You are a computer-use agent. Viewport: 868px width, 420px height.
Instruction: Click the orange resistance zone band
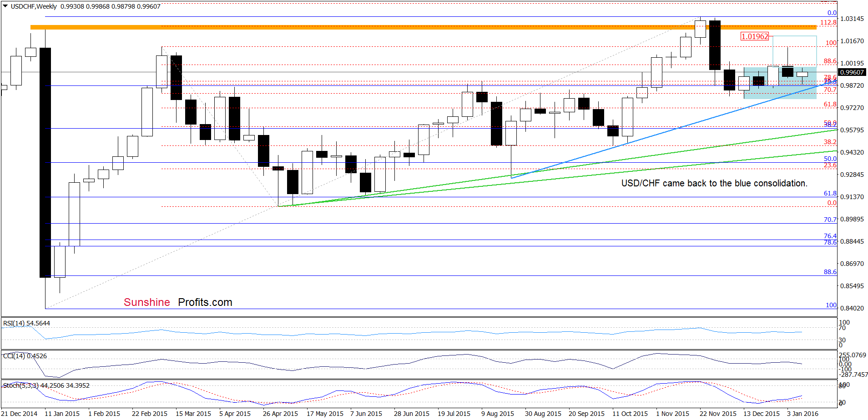click(424, 27)
